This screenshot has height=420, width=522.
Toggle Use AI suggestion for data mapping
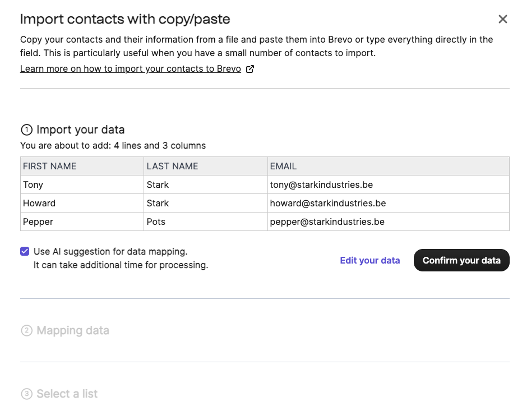25,251
